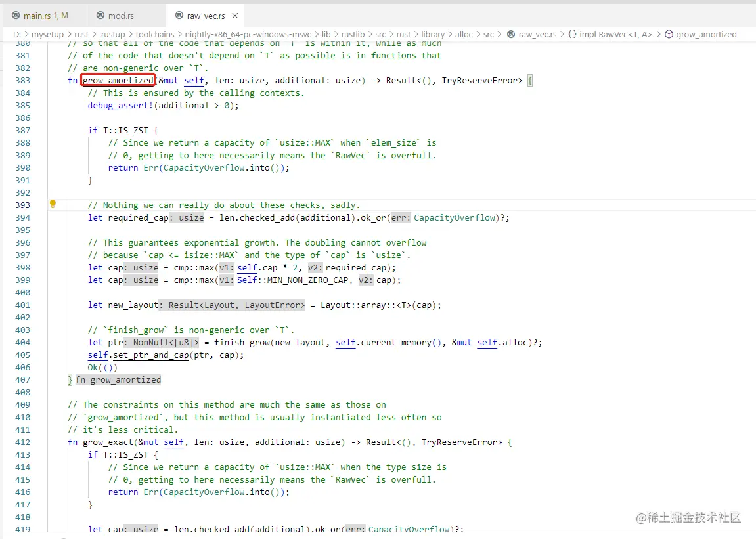Open the 'nightly-x86_64-pc-windows-msvc' breadcrumb
This screenshot has height=539, width=756.
248,34
